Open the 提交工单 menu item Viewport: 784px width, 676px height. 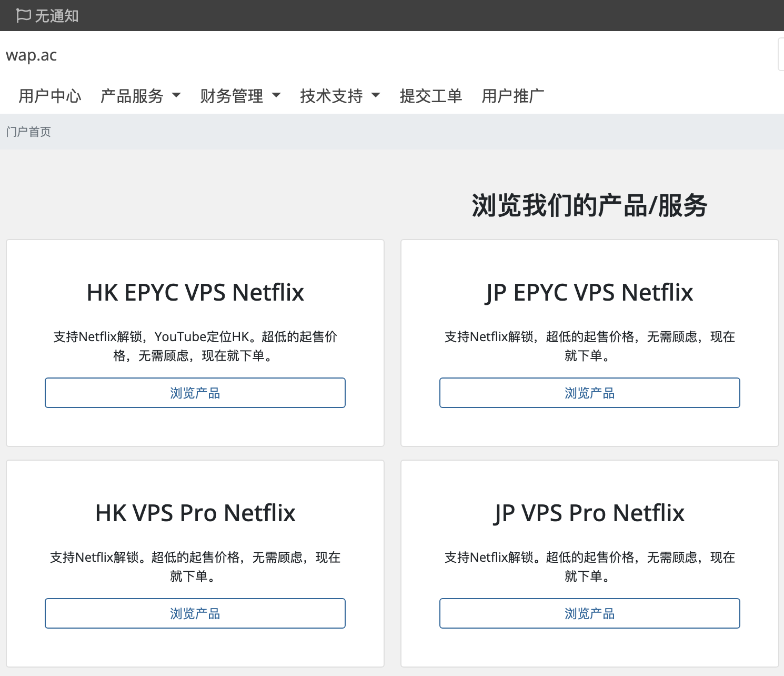pyautogui.click(x=431, y=96)
